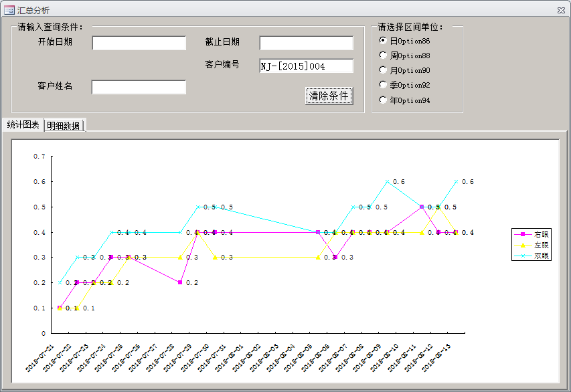Choose the 月 Option90 interval option
This screenshot has height=392, width=571.
pos(383,70)
